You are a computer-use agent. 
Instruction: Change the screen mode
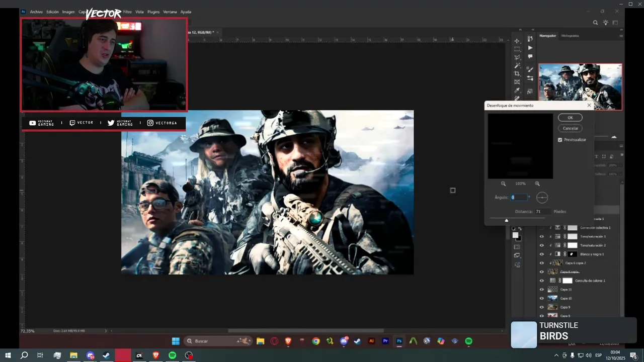click(x=517, y=255)
